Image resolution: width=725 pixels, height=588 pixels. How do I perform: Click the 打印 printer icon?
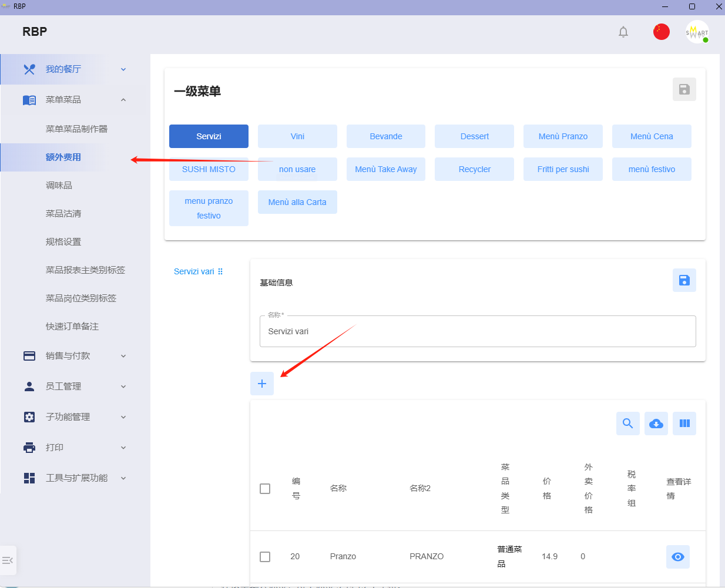29,448
